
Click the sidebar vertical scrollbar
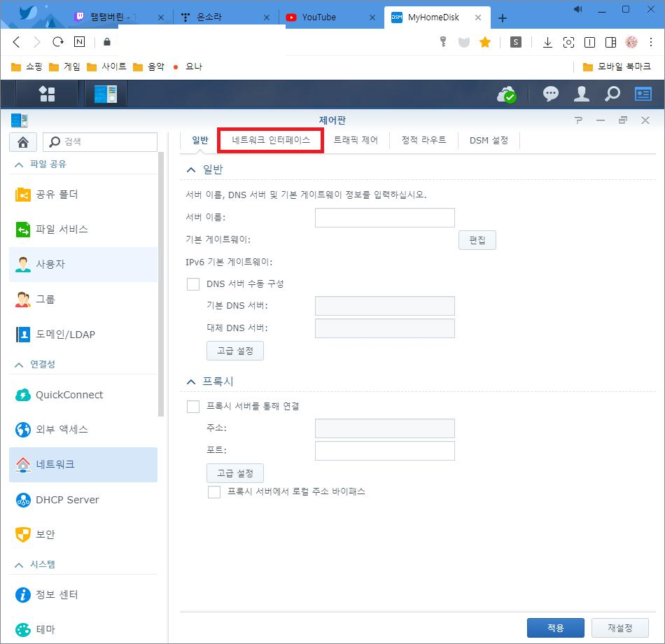point(162,280)
